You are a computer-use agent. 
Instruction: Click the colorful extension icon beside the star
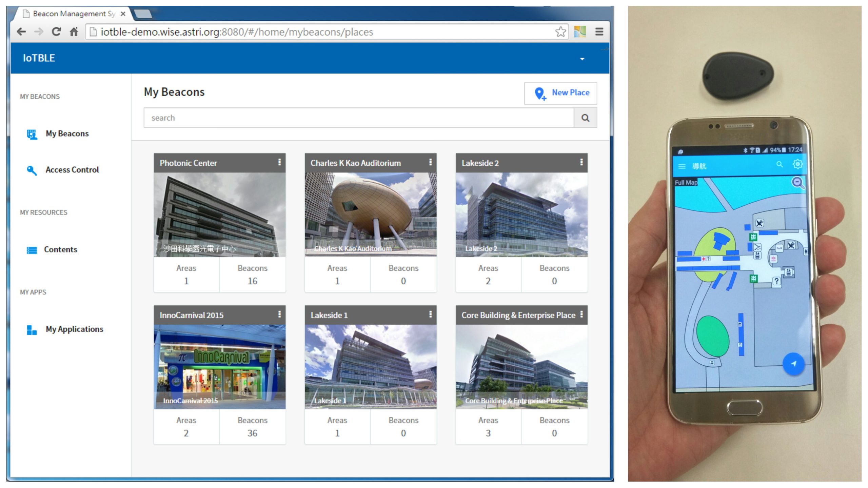(580, 32)
